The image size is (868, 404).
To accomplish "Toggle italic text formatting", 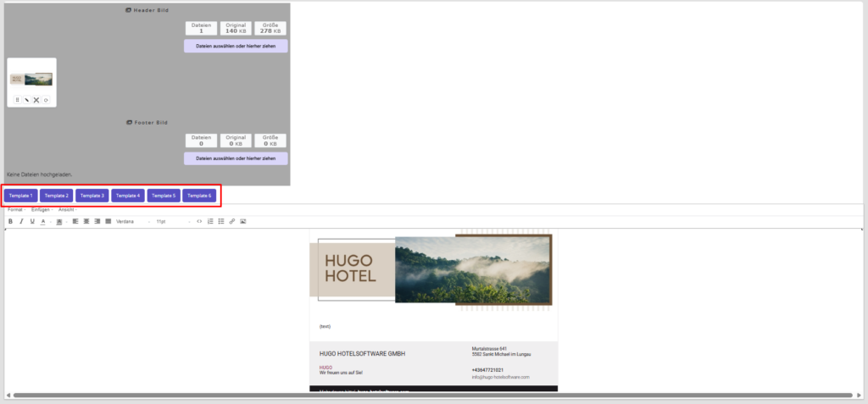I will point(21,221).
